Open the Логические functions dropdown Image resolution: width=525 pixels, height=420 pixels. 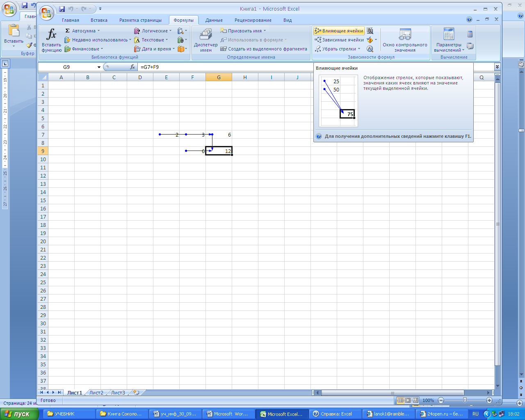(x=153, y=31)
